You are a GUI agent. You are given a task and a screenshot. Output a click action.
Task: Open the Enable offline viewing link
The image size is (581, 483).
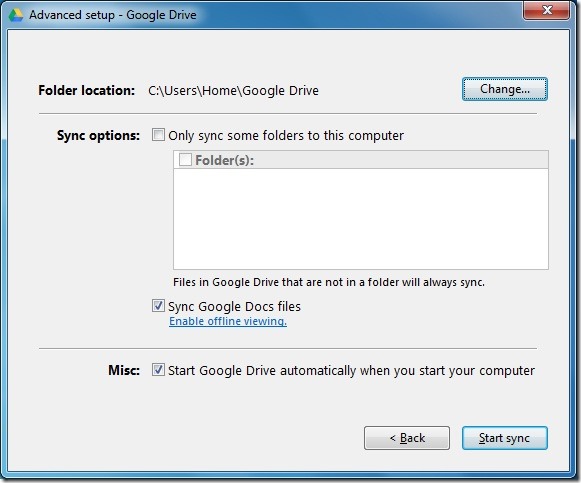tap(228, 321)
